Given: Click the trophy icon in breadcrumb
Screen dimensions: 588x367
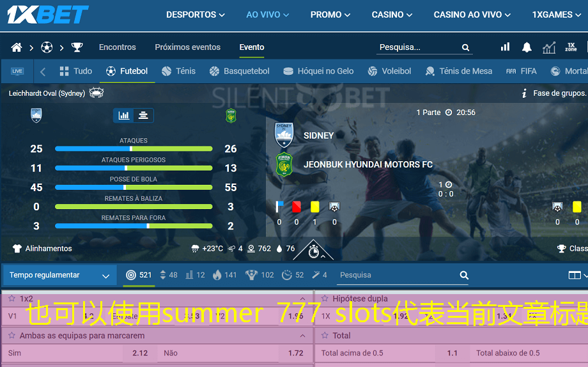Looking at the screenshot, I should (x=77, y=47).
